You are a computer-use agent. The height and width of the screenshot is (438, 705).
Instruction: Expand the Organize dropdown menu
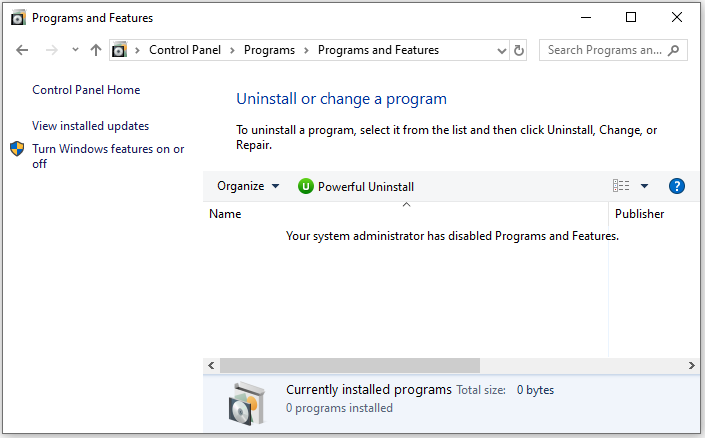[x=248, y=186]
